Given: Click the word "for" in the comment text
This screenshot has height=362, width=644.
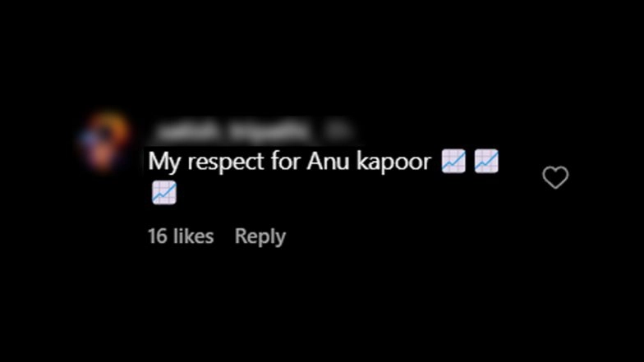Looking at the screenshot, I should tap(286, 161).
